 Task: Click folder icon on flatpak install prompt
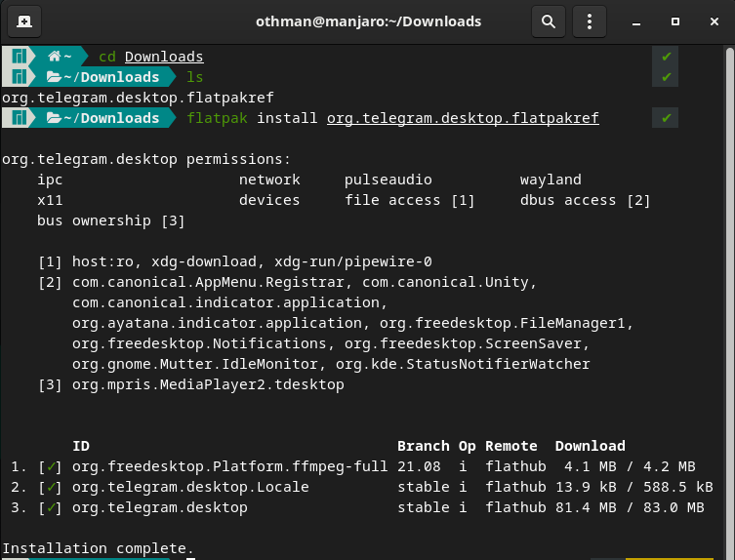(55, 118)
